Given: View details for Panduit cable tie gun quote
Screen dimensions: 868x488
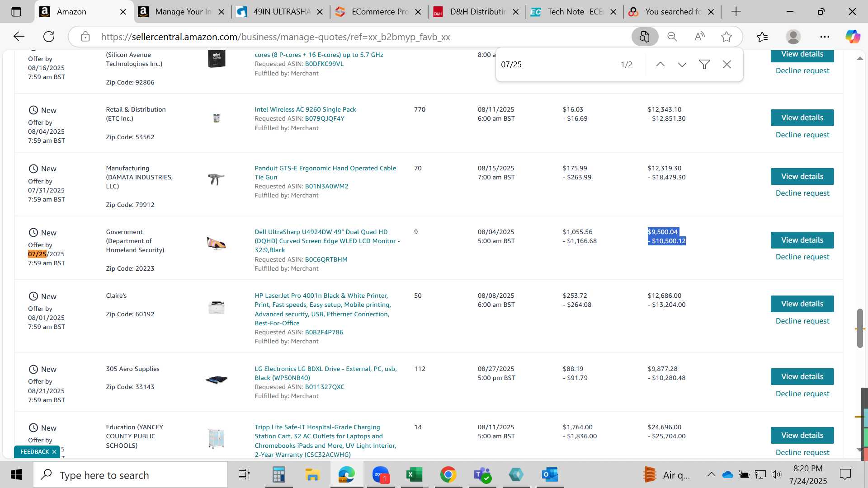Looking at the screenshot, I should pos(802,177).
